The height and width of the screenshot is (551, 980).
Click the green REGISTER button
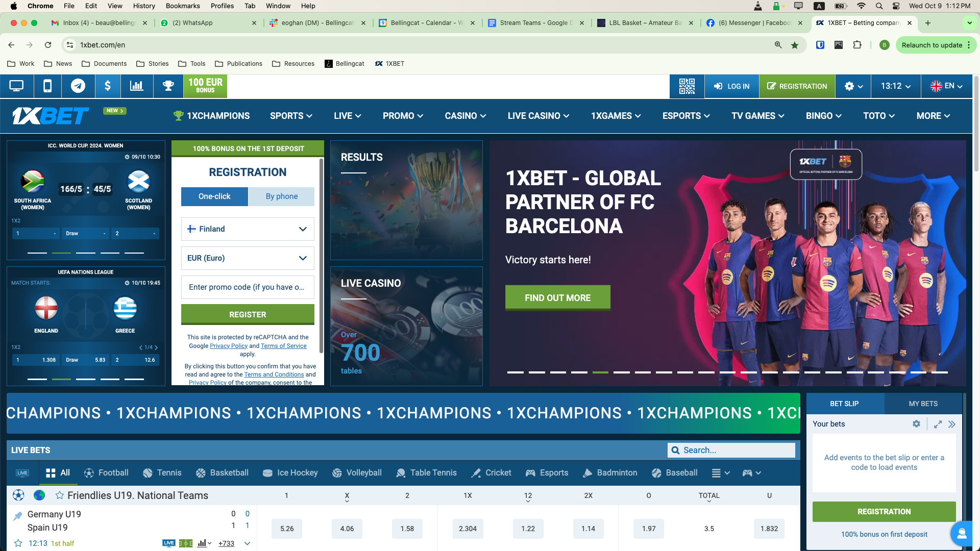point(248,315)
